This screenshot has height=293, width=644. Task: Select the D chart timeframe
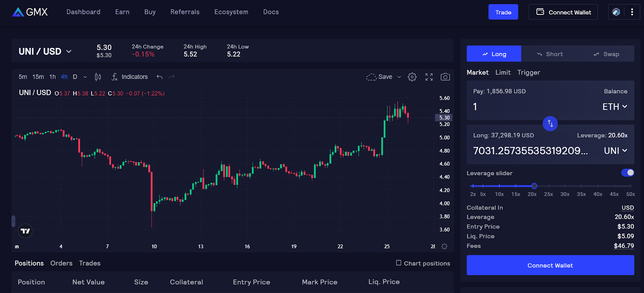(x=75, y=77)
